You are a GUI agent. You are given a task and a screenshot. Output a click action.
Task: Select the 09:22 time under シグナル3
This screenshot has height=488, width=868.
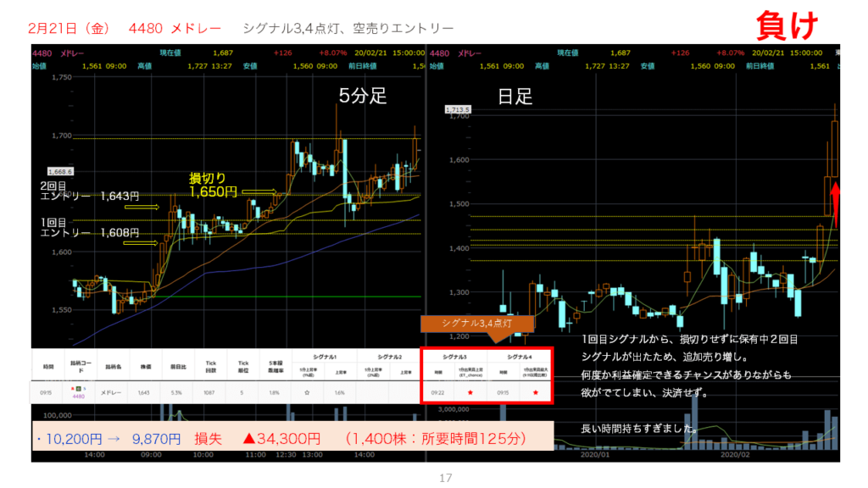[x=437, y=392]
